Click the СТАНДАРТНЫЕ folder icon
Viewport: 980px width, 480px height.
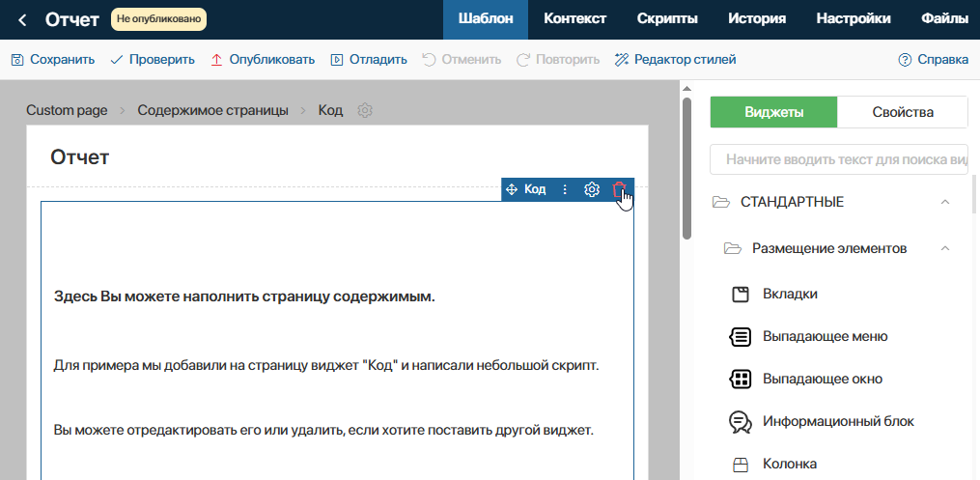click(x=721, y=202)
